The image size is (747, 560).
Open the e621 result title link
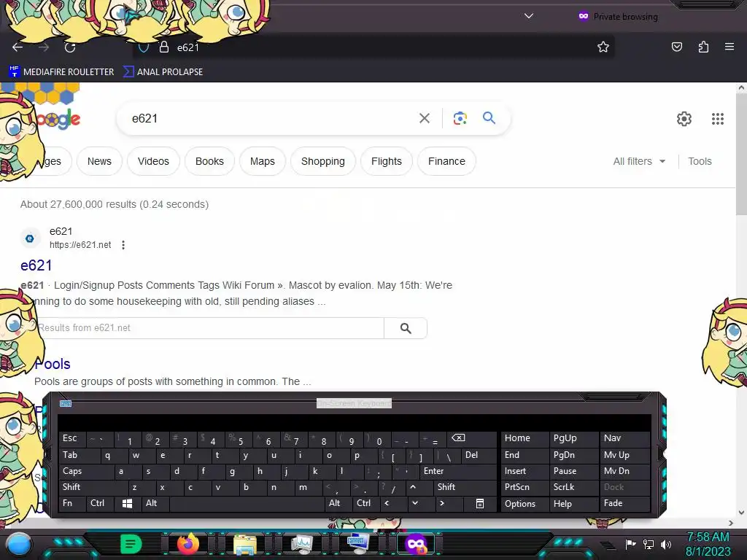tap(36, 265)
